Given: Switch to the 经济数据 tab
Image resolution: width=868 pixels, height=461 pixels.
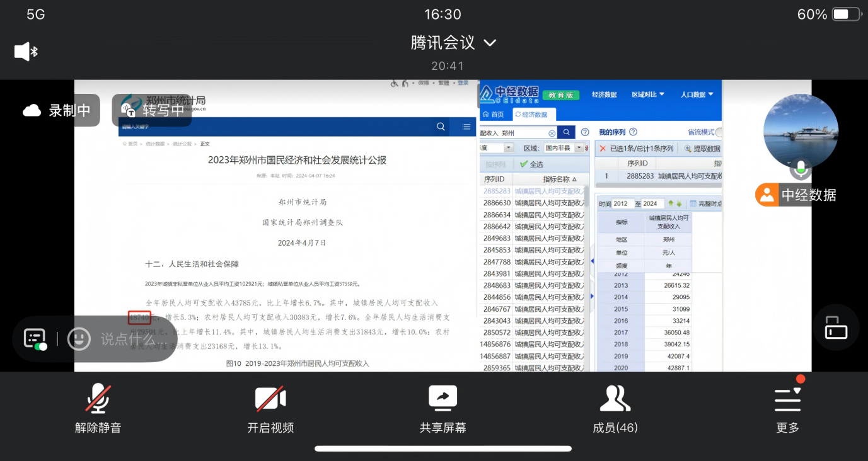Looking at the screenshot, I should (x=535, y=114).
